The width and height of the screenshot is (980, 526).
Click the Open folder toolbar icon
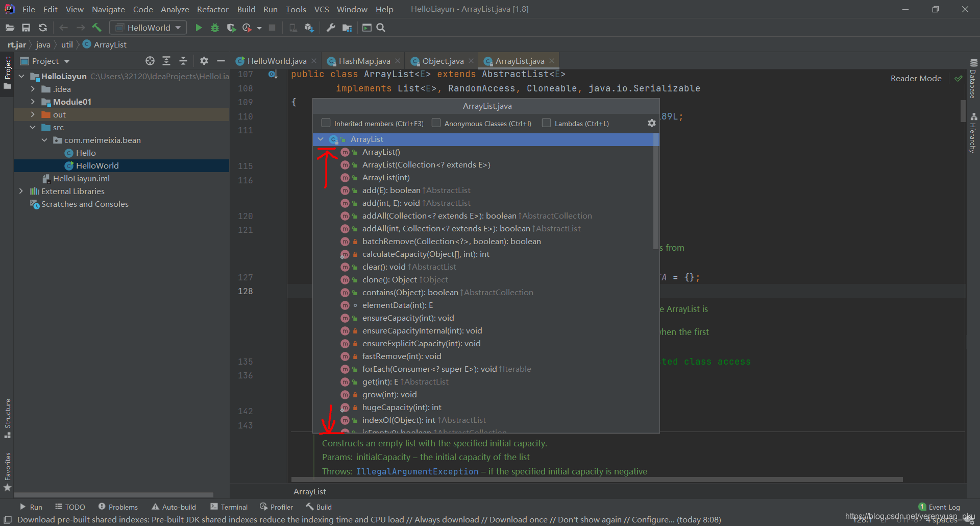pyautogui.click(x=10, y=28)
